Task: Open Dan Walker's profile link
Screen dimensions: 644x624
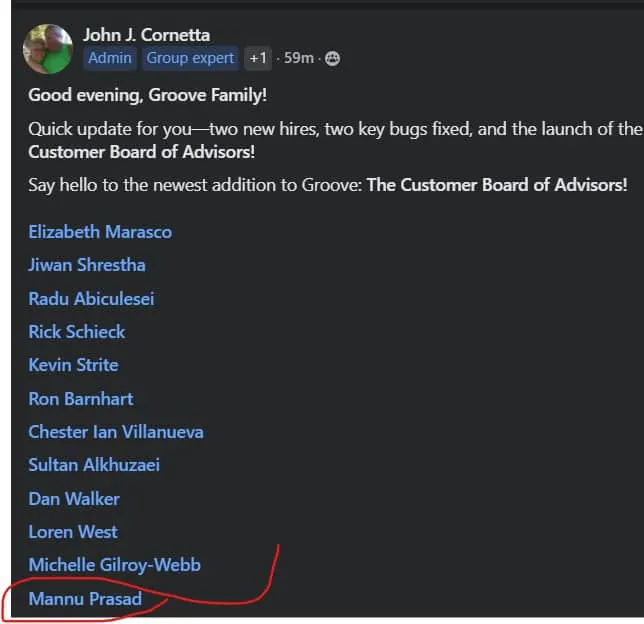Action: tap(74, 499)
